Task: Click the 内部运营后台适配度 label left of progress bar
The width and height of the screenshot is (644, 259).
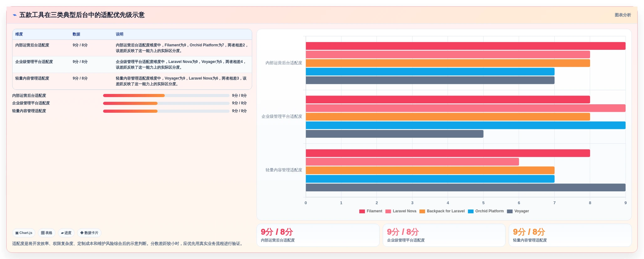Action: tap(29, 96)
